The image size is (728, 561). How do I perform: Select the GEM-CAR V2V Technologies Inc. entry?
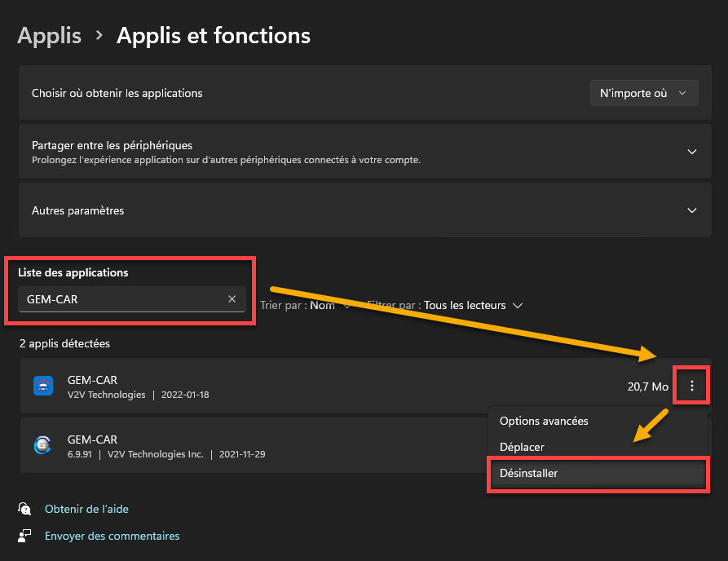coord(254,445)
